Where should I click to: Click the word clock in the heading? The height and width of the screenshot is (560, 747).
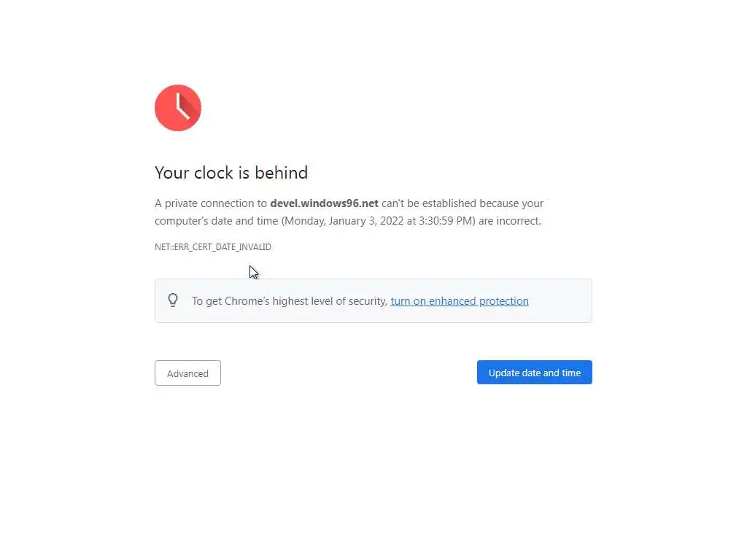pos(213,173)
